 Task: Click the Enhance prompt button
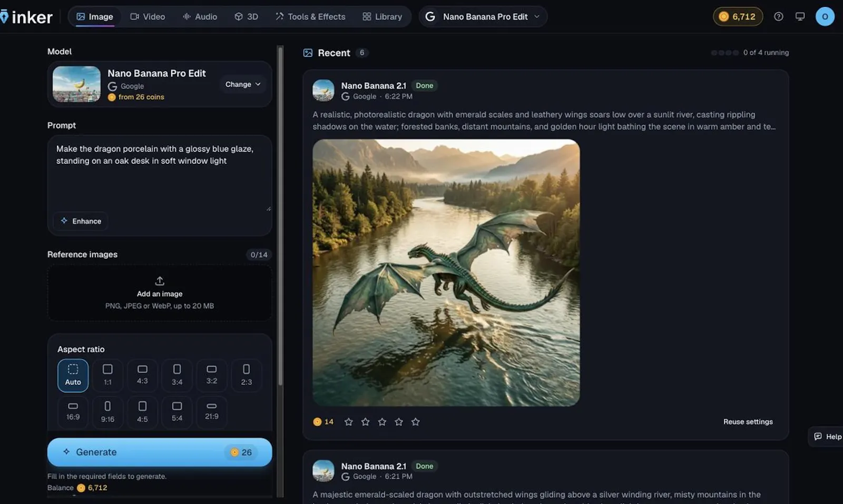click(x=81, y=221)
